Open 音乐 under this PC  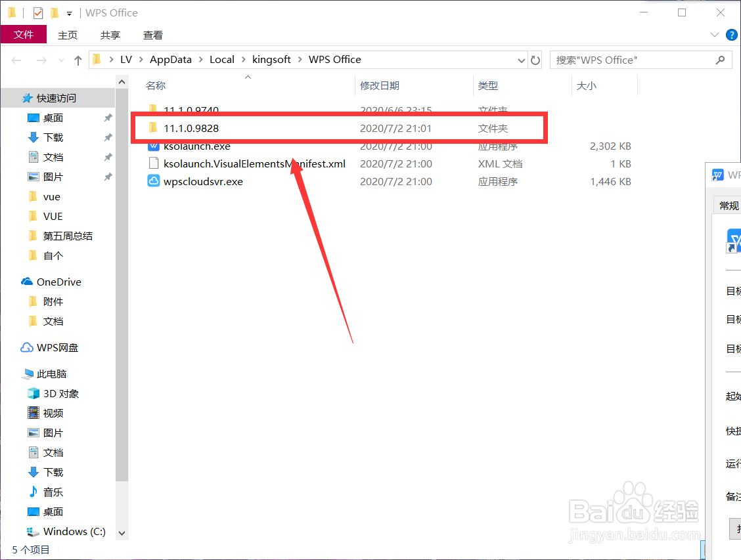[x=53, y=492]
